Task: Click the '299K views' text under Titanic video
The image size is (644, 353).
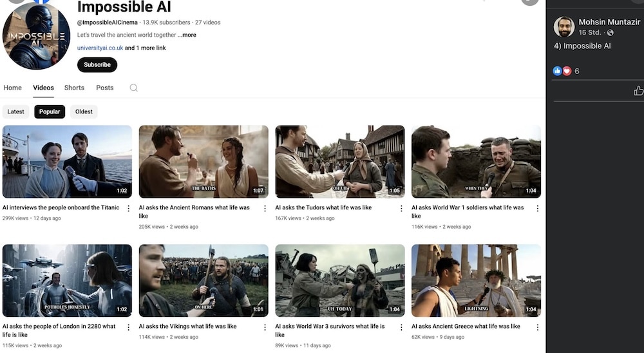Action: coord(15,218)
